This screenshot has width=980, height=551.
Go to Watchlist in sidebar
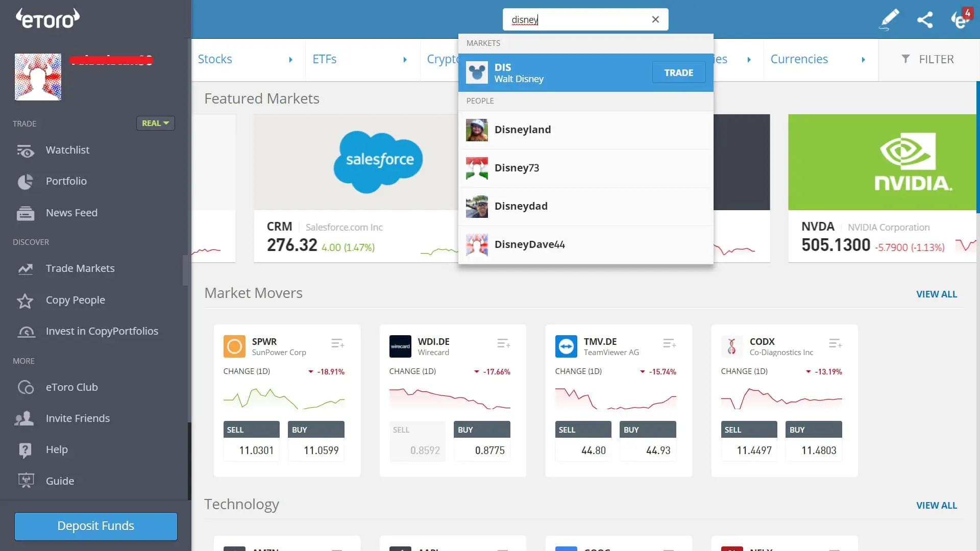tap(67, 150)
